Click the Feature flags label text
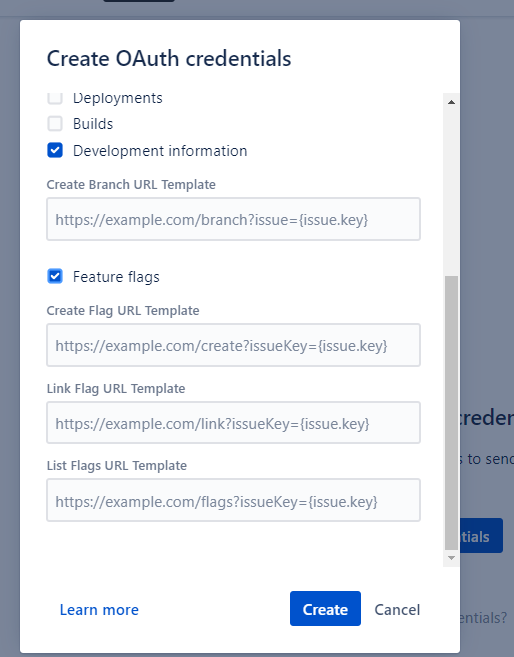 (116, 277)
